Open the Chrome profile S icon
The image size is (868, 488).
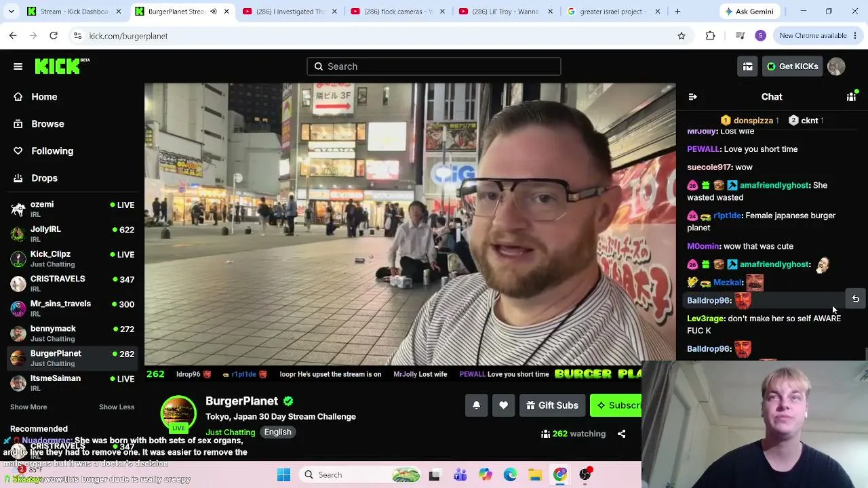click(x=761, y=36)
